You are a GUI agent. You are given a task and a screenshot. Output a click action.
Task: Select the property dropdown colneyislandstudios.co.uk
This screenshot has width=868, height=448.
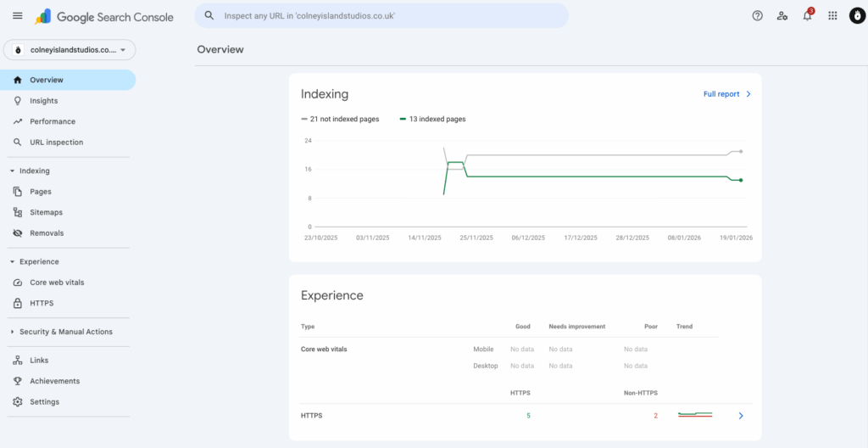point(70,50)
